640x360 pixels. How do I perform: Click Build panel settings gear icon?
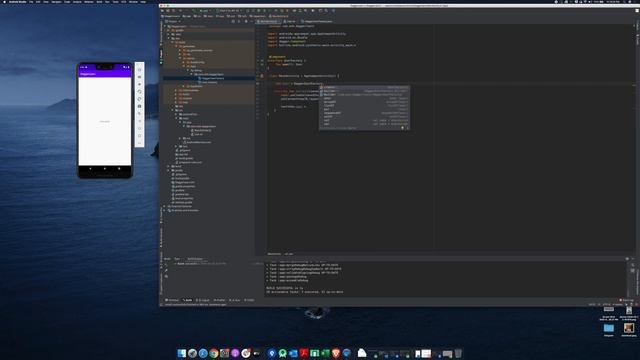627,259
